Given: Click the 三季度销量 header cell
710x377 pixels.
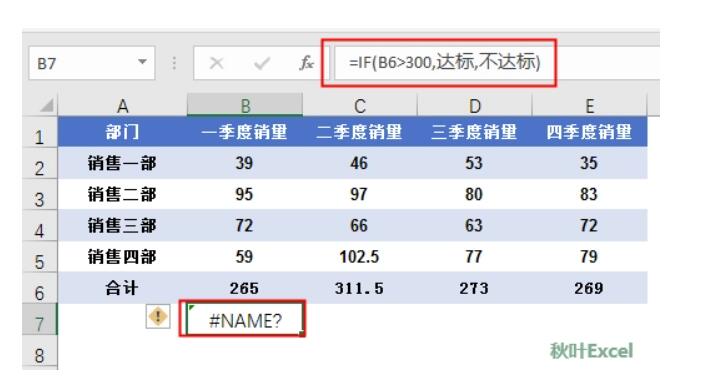Looking at the screenshot, I should click(x=474, y=132).
